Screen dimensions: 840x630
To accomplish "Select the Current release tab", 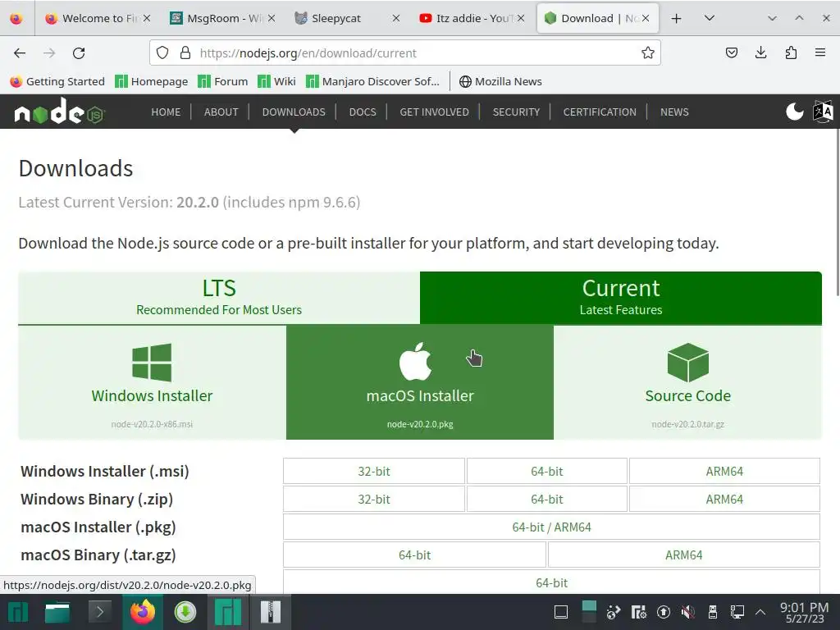I will (620, 297).
